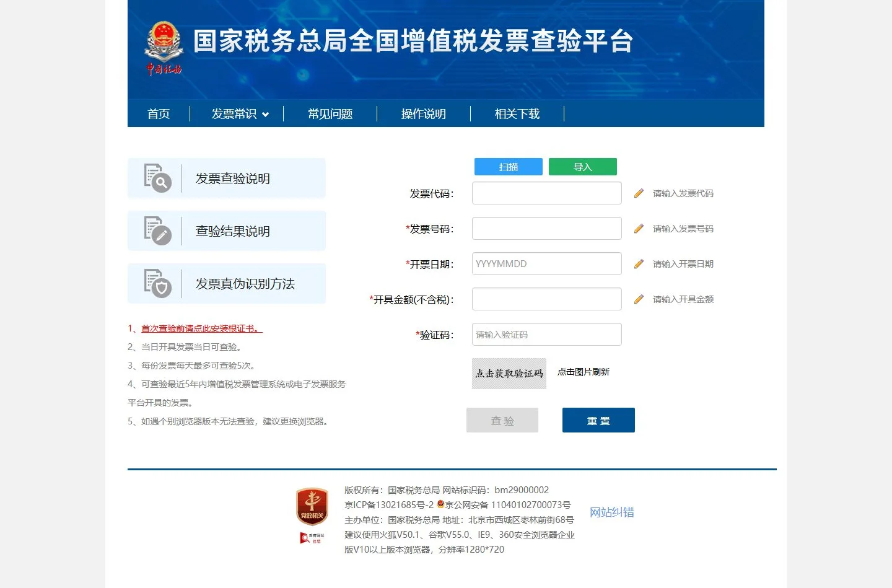Click hint text 请输入发票号码
Viewport: 892px width, 588px height.
pos(683,229)
